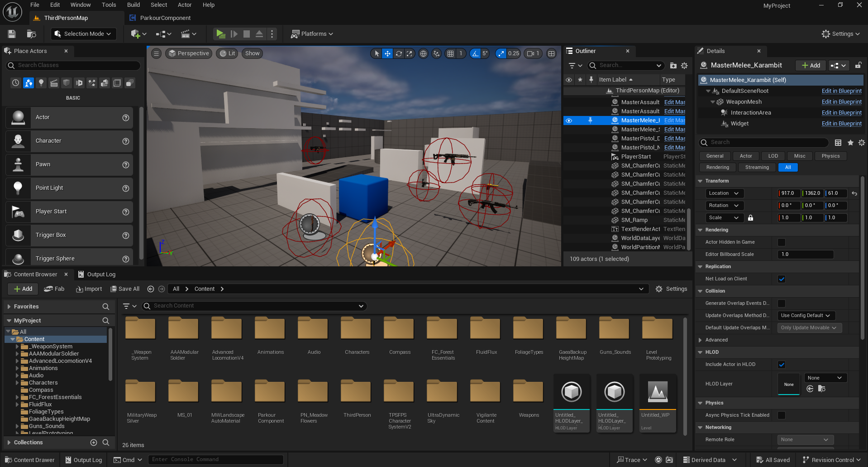Select the translate gizmo tool in the viewport
The width and height of the screenshot is (868, 467).
pos(387,53)
